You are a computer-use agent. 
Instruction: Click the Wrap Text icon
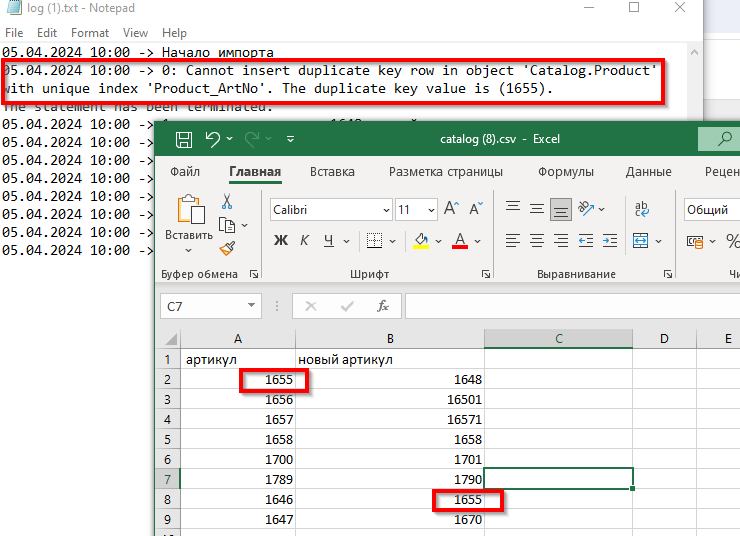tap(642, 210)
